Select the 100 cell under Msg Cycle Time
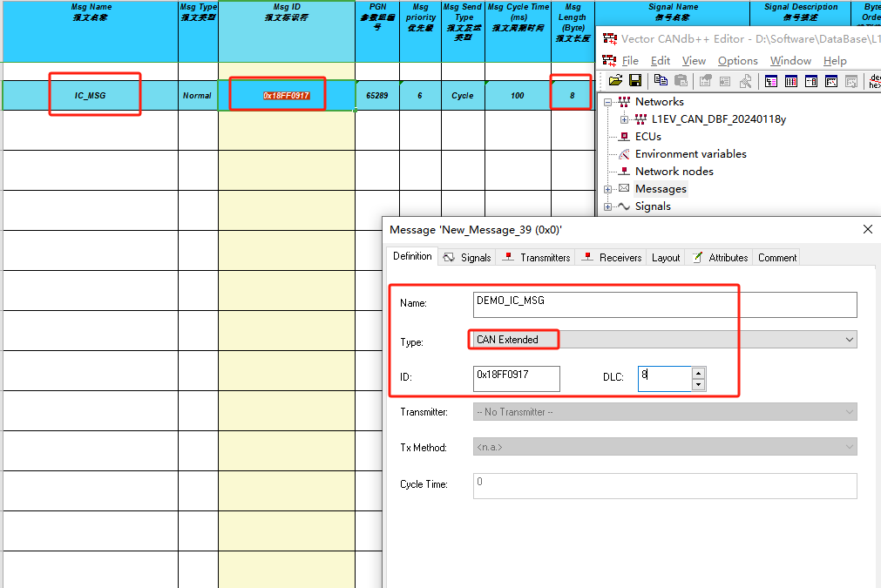 point(518,96)
